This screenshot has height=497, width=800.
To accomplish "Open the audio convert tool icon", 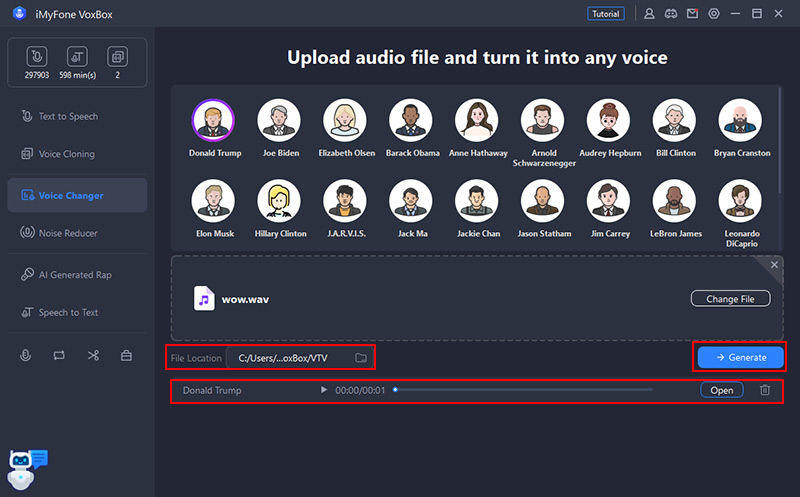I will (x=59, y=355).
